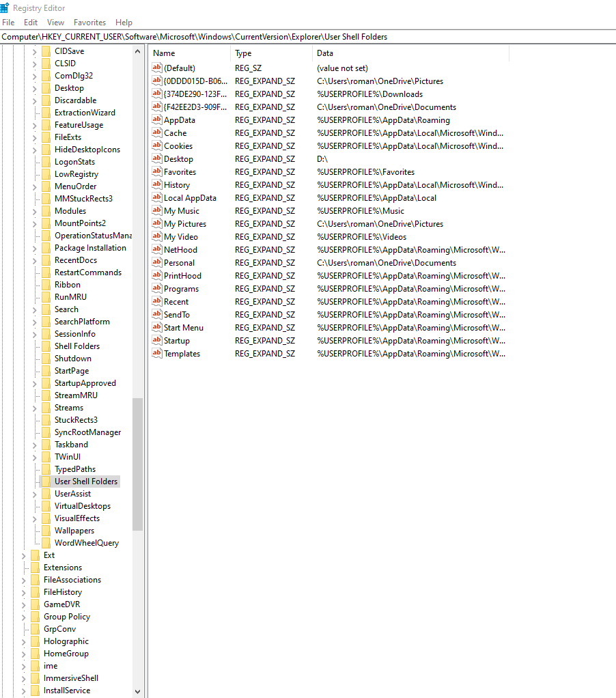The width and height of the screenshot is (616, 698).
Task: Click the (value not set) data cell
Action: tap(342, 68)
